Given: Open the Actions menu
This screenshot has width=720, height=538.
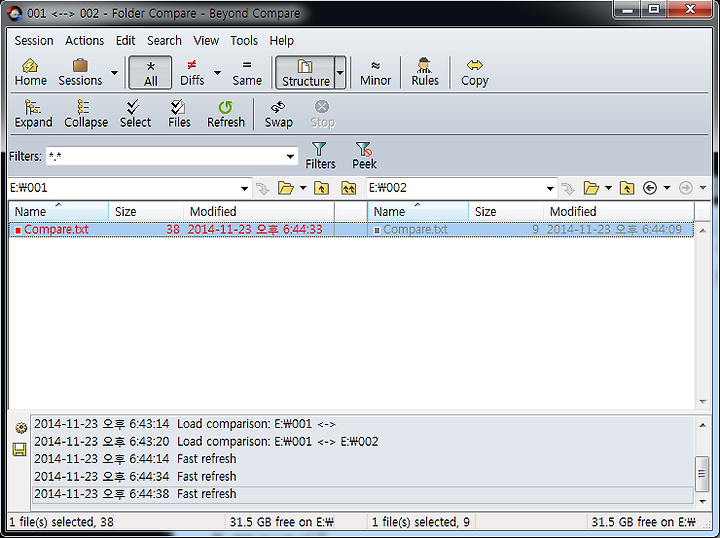Looking at the screenshot, I should 84,41.
